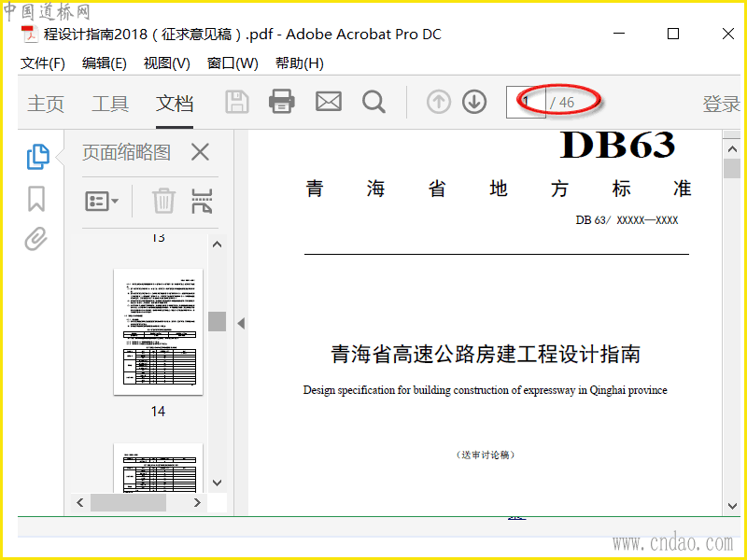
Task: Open the 编辑(E) menu
Action: tap(104, 63)
